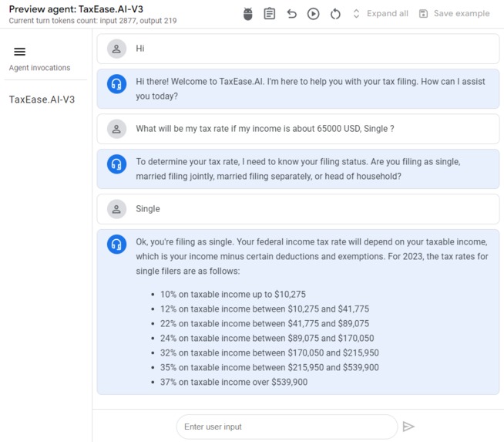Click the 'Agent invocations' label
504x442 pixels.
pyautogui.click(x=39, y=68)
